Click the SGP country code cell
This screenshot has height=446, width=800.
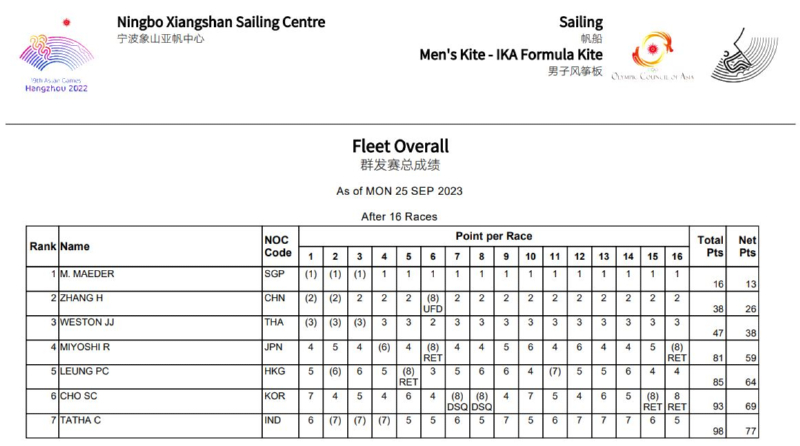[274, 274]
